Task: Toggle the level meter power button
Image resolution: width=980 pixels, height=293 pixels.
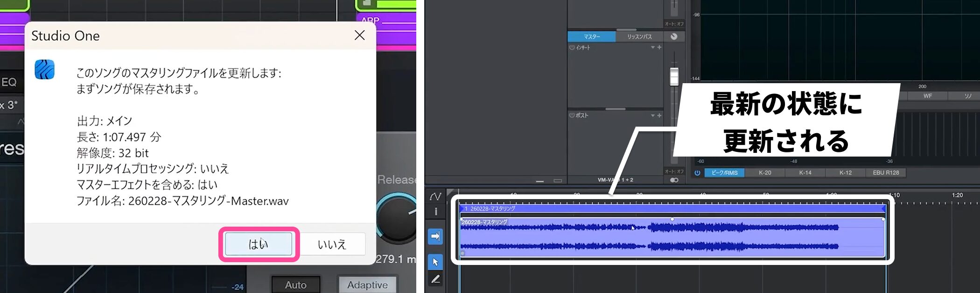Action: pos(697,172)
